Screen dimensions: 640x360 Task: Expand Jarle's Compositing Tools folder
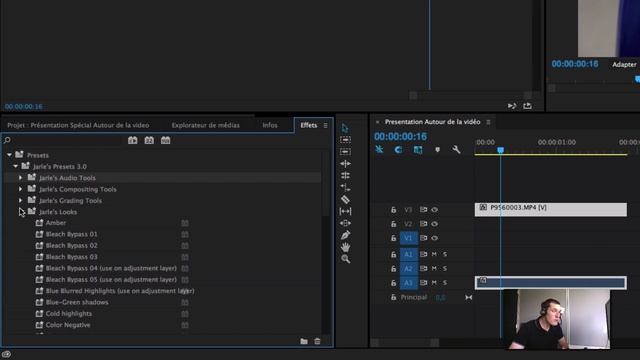(20, 189)
